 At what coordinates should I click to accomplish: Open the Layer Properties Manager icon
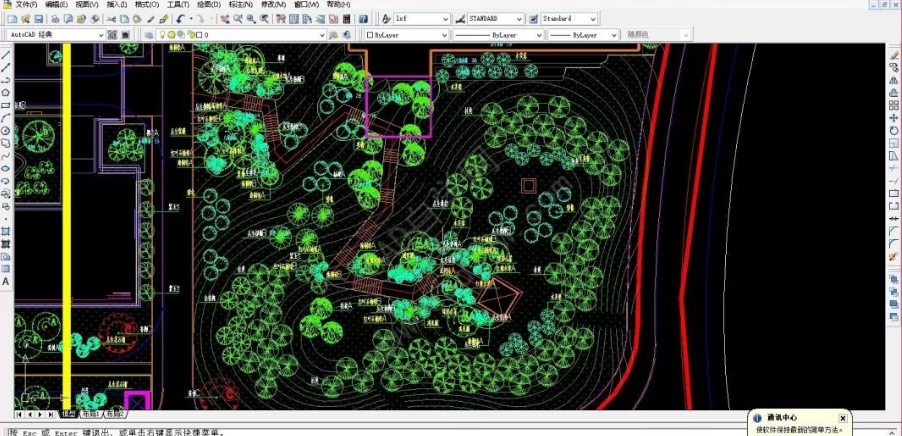click(149, 35)
